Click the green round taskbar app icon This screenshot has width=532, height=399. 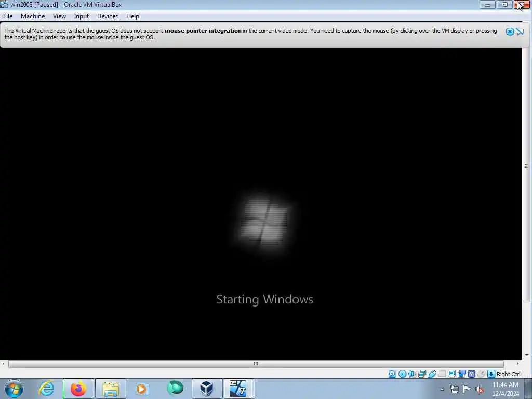click(x=175, y=388)
